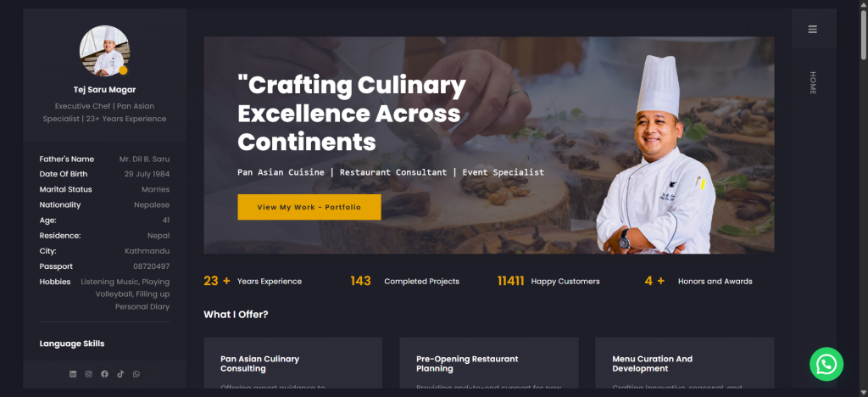868x397 pixels.
Task: Click the Tej Saru Magar name heading
Action: click(x=104, y=90)
